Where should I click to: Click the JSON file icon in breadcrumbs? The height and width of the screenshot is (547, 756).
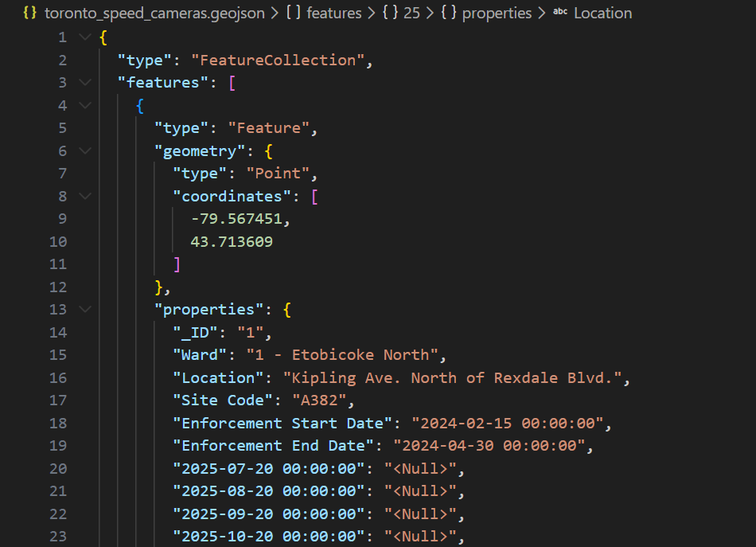pyautogui.click(x=31, y=14)
